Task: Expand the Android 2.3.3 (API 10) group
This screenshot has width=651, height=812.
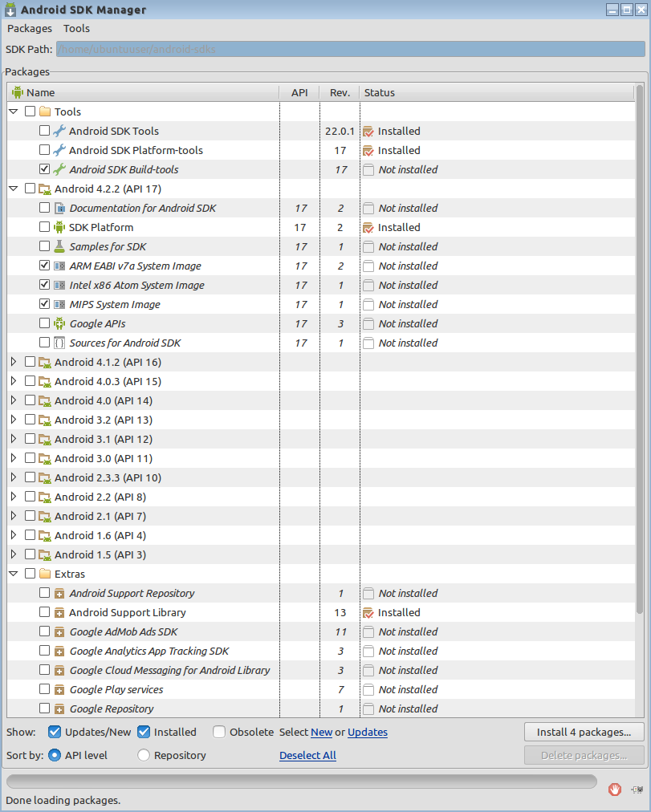Action: tap(14, 477)
